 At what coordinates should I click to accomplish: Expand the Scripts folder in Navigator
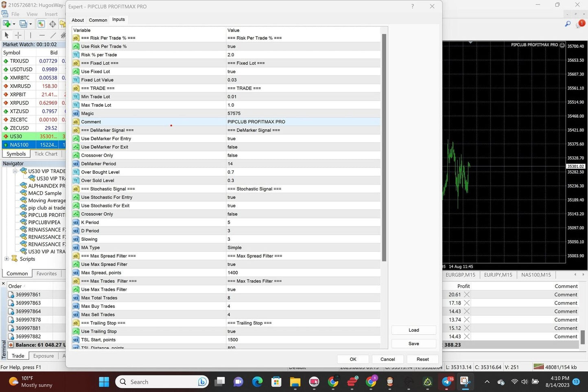pyautogui.click(x=7, y=259)
